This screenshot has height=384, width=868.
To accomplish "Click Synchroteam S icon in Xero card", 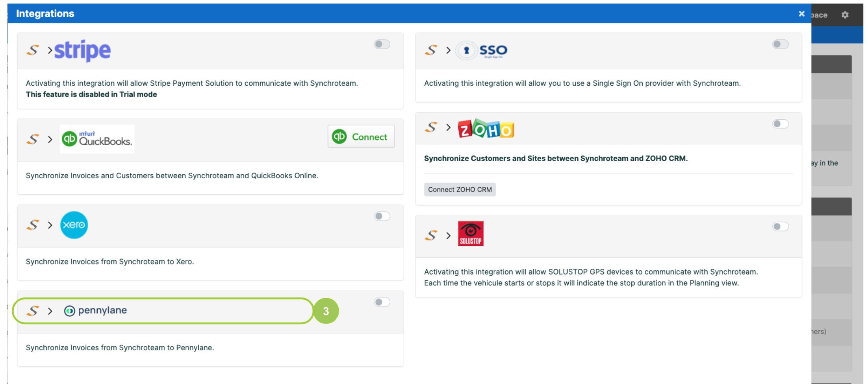I will pyautogui.click(x=33, y=225).
